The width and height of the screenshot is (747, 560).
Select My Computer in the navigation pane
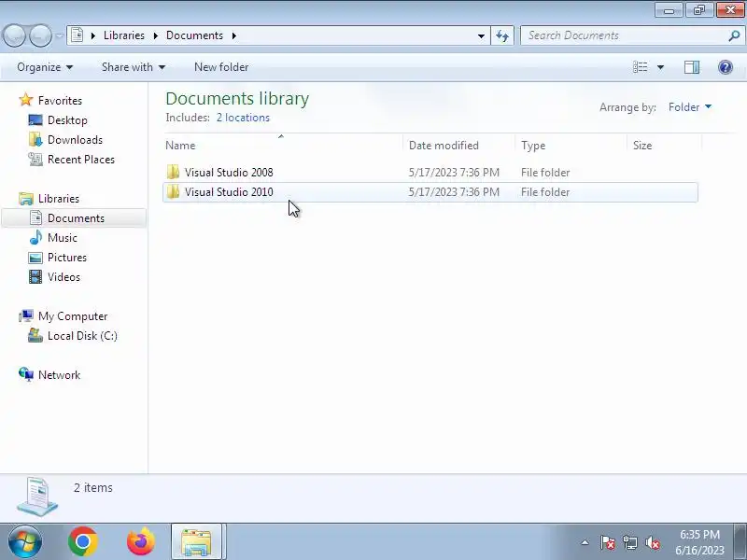pos(73,316)
